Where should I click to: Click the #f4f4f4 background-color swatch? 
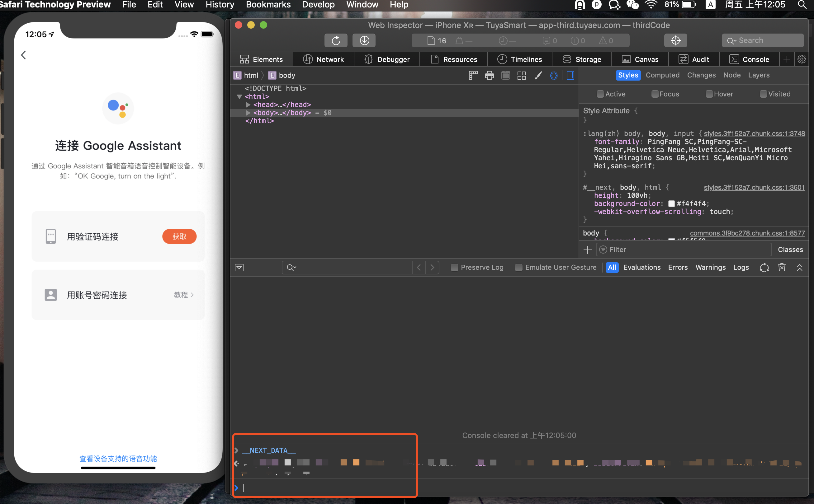click(672, 204)
